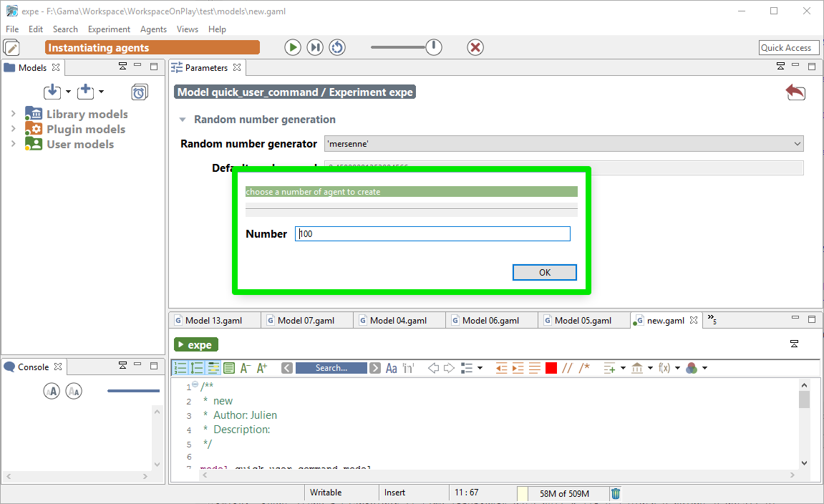Screen dimensions: 824x504
Task: Close the Parameters view tab
Action: tap(237, 67)
